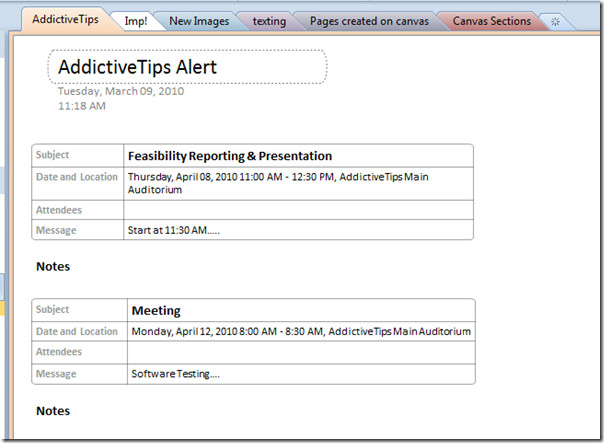Click the 11:18 AM page time stamp
This screenshot has height=443, width=604.
click(82, 106)
